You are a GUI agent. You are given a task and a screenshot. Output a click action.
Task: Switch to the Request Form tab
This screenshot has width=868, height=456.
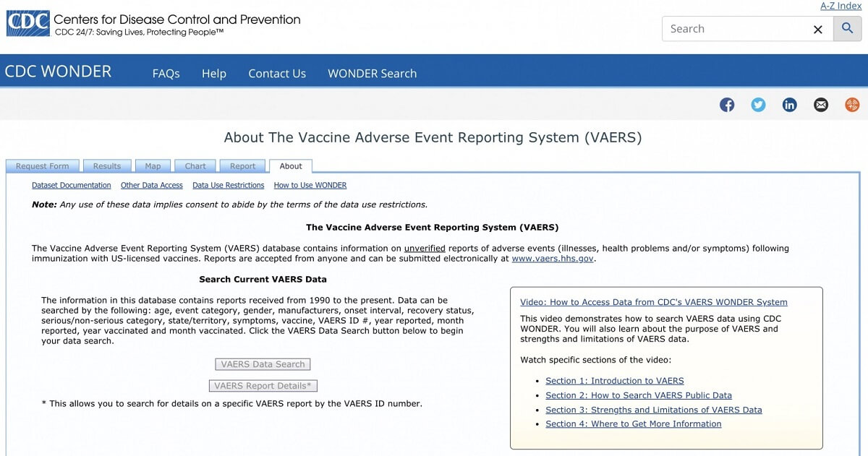tap(42, 166)
